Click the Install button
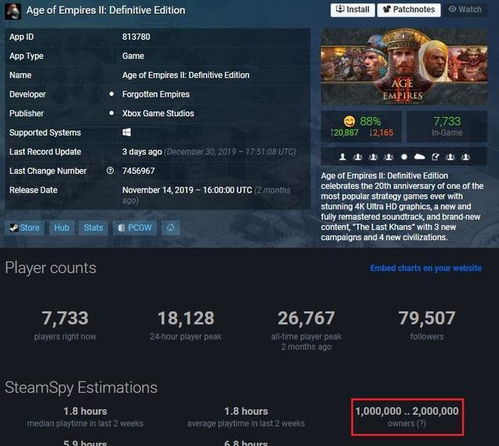499x446 pixels. 353,10
